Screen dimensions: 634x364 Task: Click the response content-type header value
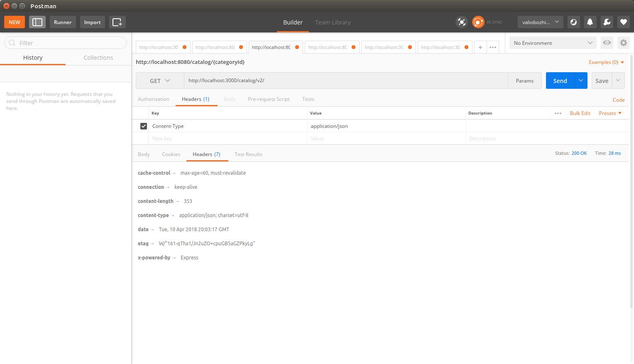click(214, 215)
